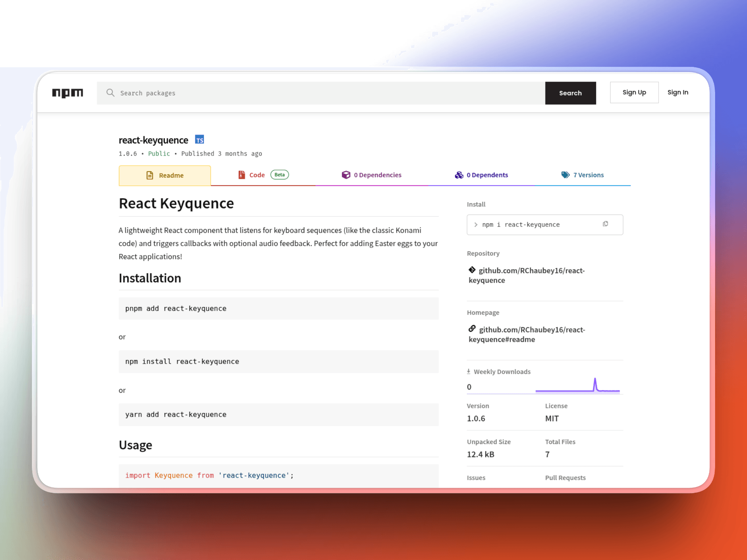The height and width of the screenshot is (560, 747).
Task: Switch to the Code Beta tab
Action: pyautogui.click(x=257, y=175)
